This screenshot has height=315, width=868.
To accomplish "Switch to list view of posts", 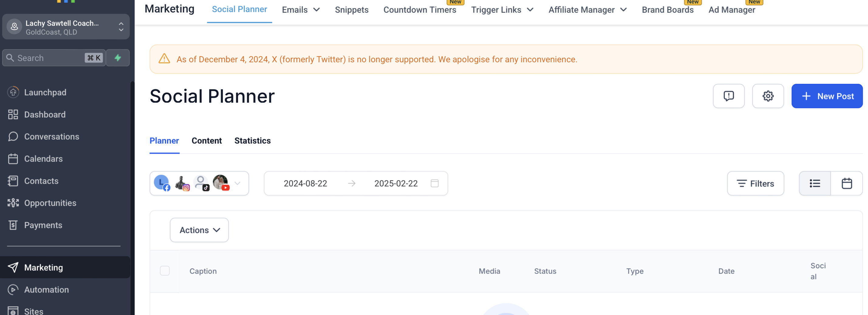I will pos(815,183).
